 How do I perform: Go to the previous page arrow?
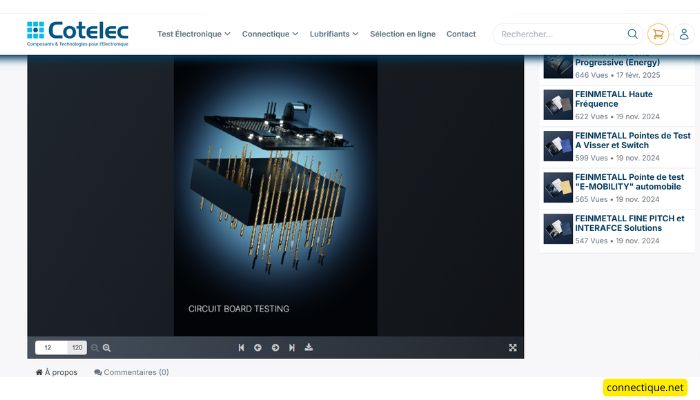(258, 348)
